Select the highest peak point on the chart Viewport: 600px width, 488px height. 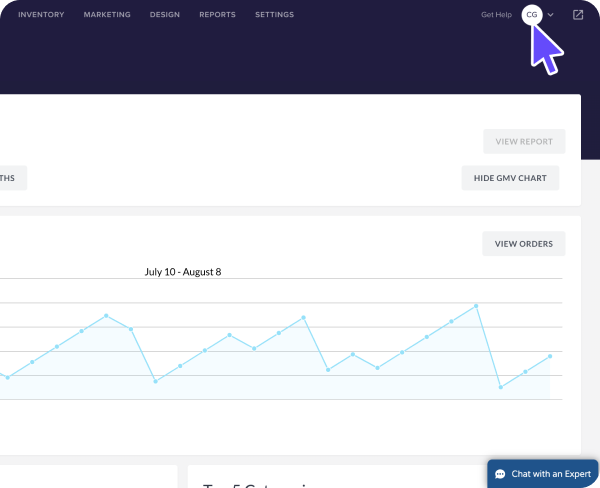click(476, 306)
